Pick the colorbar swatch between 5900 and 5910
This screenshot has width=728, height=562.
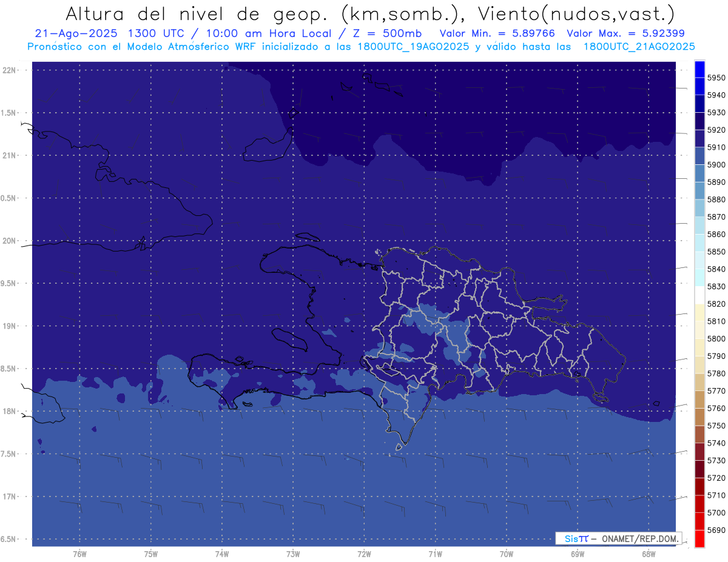point(699,156)
